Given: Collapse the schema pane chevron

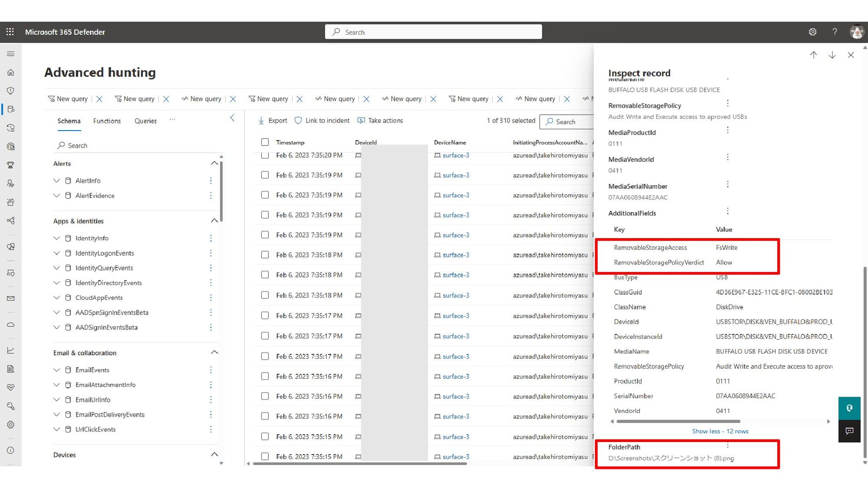Looking at the screenshot, I should pyautogui.click(x=232, y=118).
